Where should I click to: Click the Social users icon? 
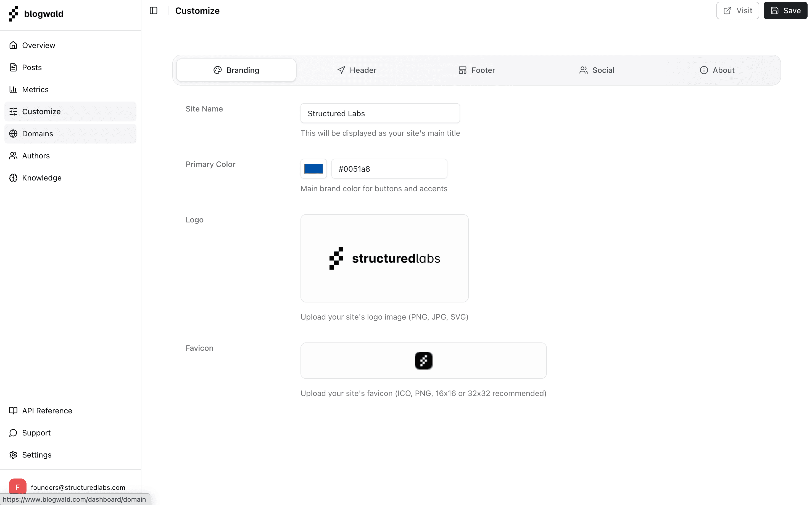click(583, 70)
